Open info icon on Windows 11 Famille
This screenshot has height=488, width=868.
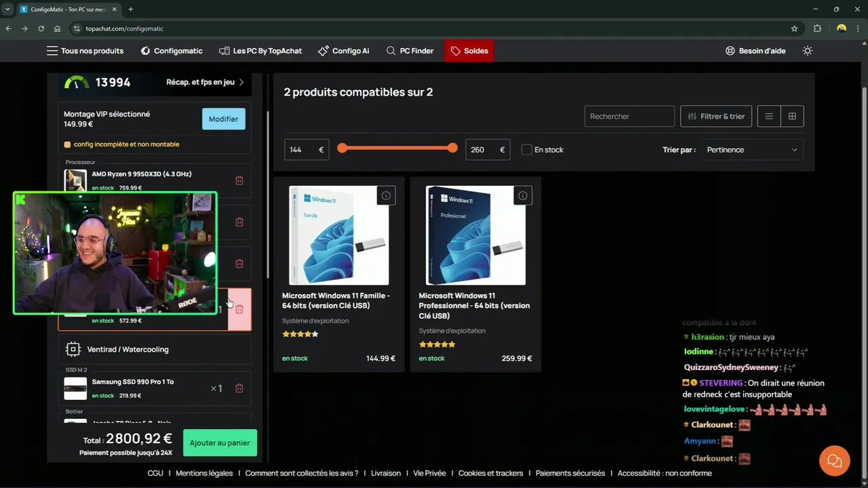click(x=386, y=196)
